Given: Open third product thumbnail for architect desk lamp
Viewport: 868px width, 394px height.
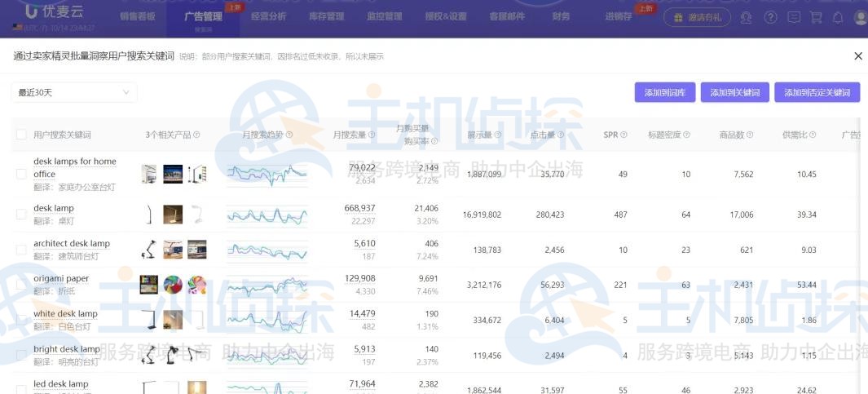Looking at the screenshot, I should (x=196, y=250).
